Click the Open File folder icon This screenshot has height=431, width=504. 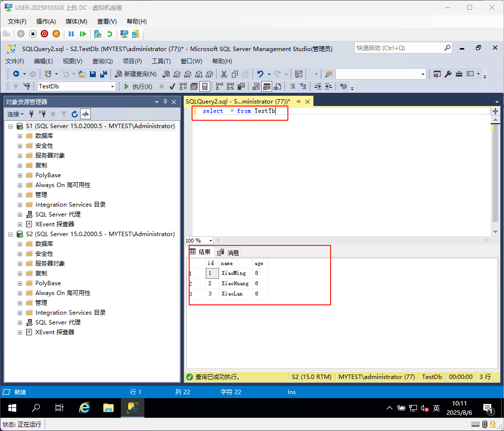click(82, 74)
